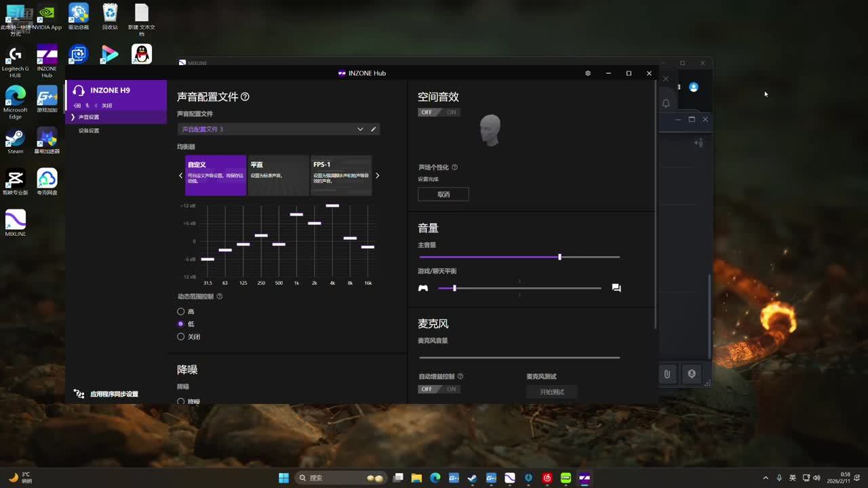Click help icon beside 声场个性化
Viewport: 868px width, 488px height.
[454, 167]
